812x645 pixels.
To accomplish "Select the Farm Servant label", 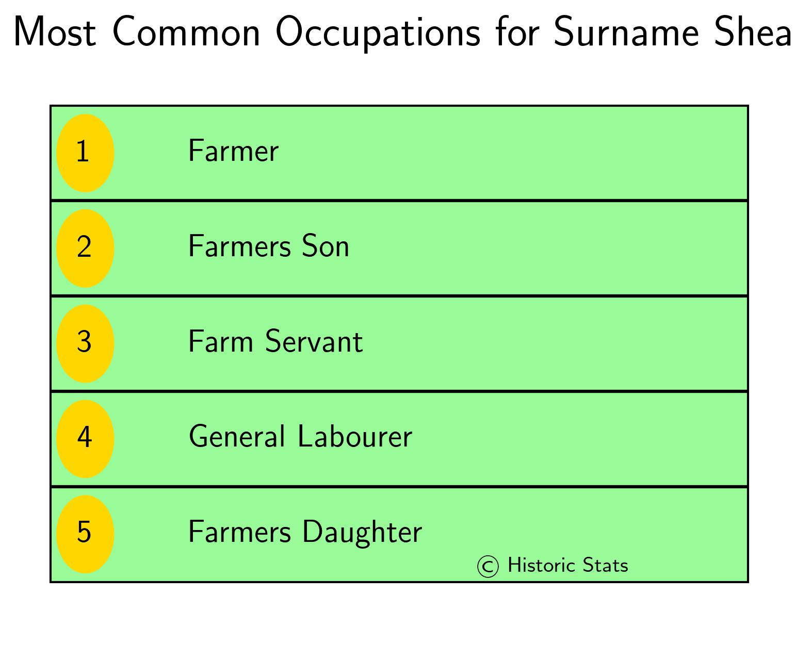I will click(275, 342).
